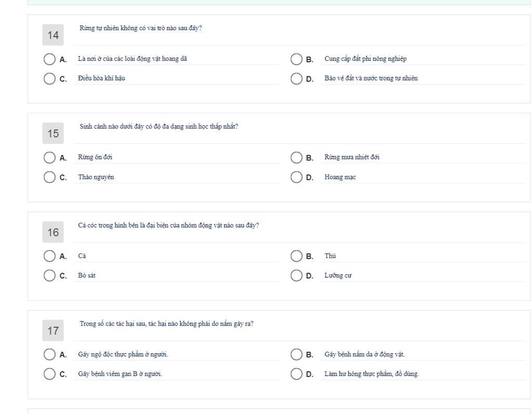Select answer D 'Lưỡng cư'

tap(297, 275)
